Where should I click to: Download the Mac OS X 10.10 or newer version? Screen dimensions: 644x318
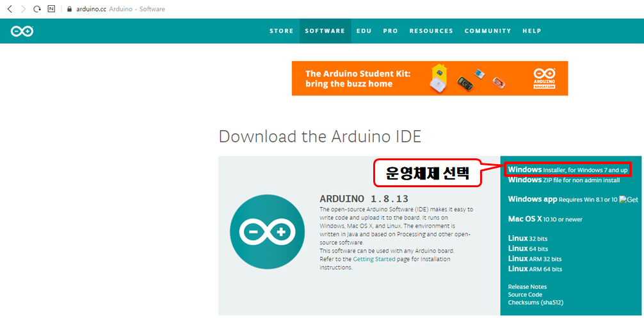coord(545,219)
